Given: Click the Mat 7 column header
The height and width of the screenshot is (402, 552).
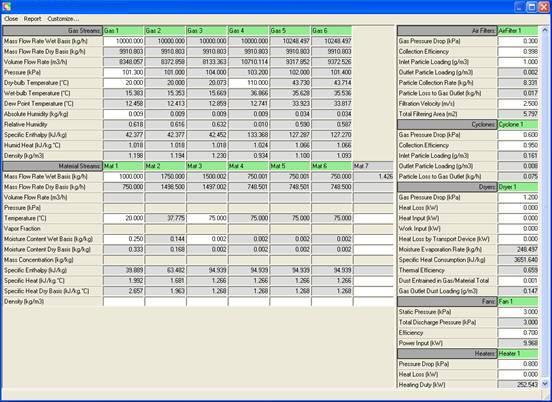Looking at the screenshot, I should coord(373,166).
